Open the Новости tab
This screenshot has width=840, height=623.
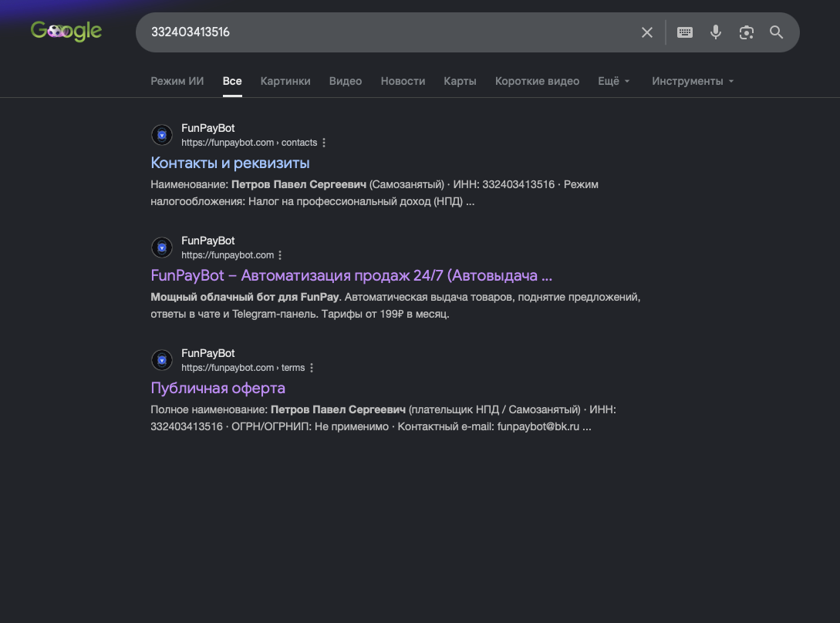pyautogui.click(x=403, y=81)
